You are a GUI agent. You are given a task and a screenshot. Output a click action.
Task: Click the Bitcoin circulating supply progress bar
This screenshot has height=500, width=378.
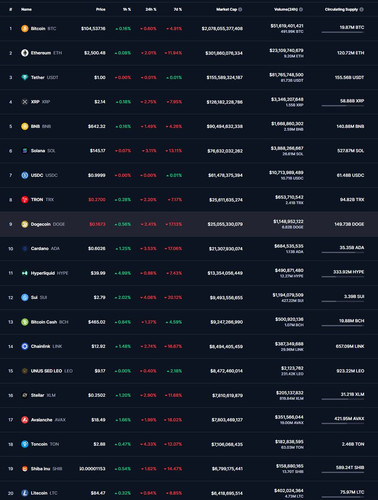coord(343,32)
